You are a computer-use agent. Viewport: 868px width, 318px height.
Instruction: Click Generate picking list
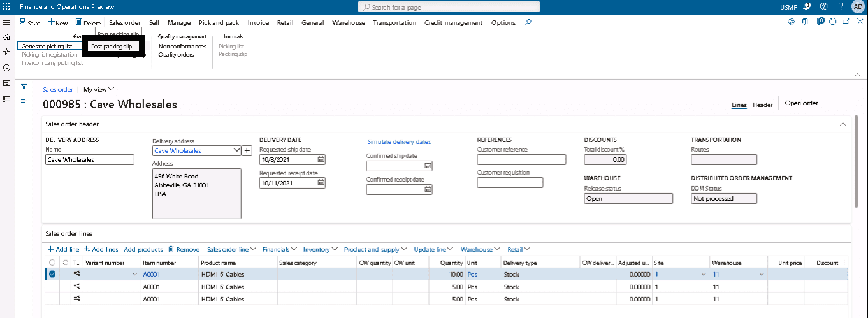pyautogui.click(x=47, y=47)
